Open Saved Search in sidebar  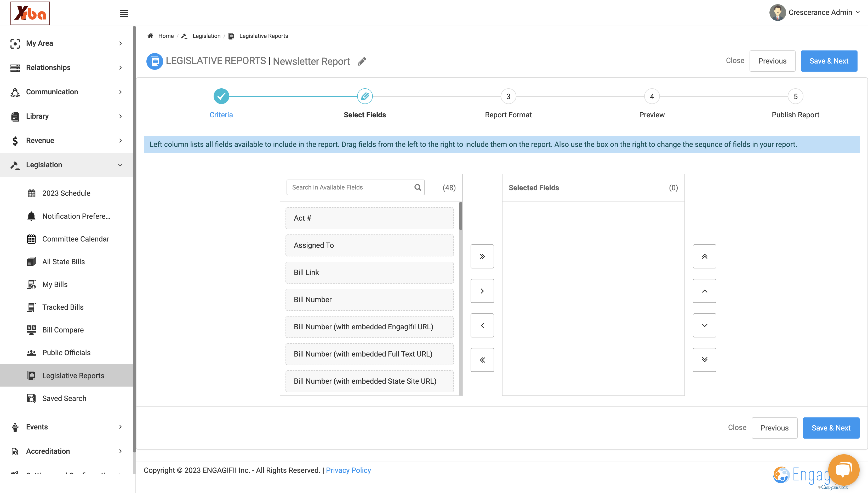tap(66, 398)
